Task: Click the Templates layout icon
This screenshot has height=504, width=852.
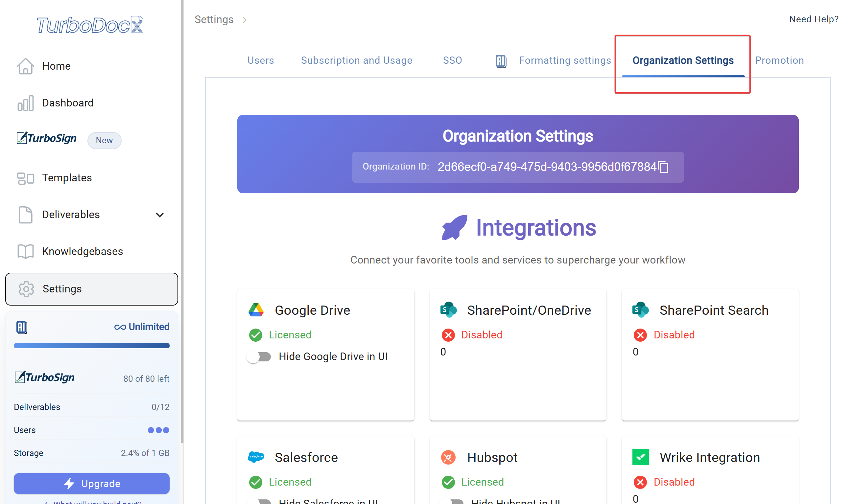Action: [26, 178]
